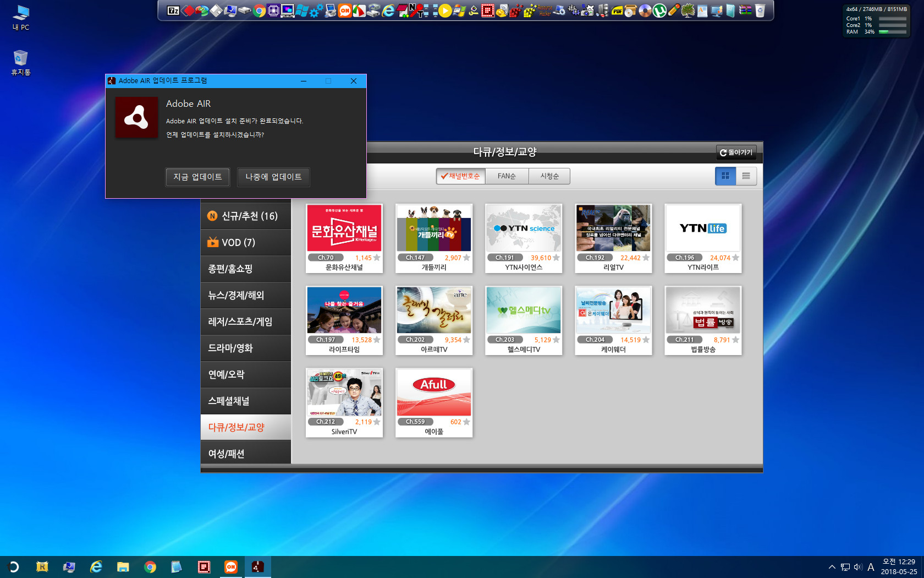Click 지금 업데이트 button
Image resolution: width=924 pixels, height=578 pixels.
point(197,177)
